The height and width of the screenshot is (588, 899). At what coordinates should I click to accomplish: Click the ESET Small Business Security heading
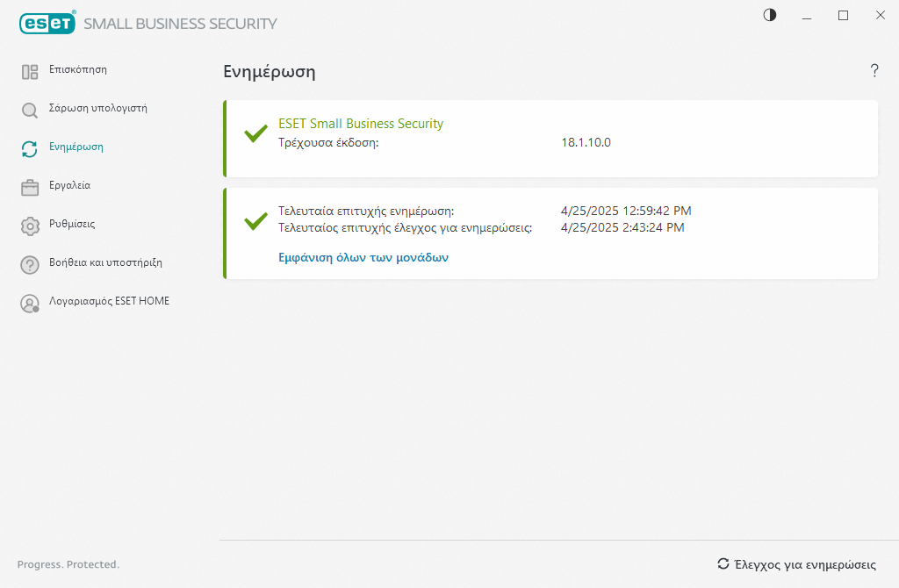tap(361, 124)
